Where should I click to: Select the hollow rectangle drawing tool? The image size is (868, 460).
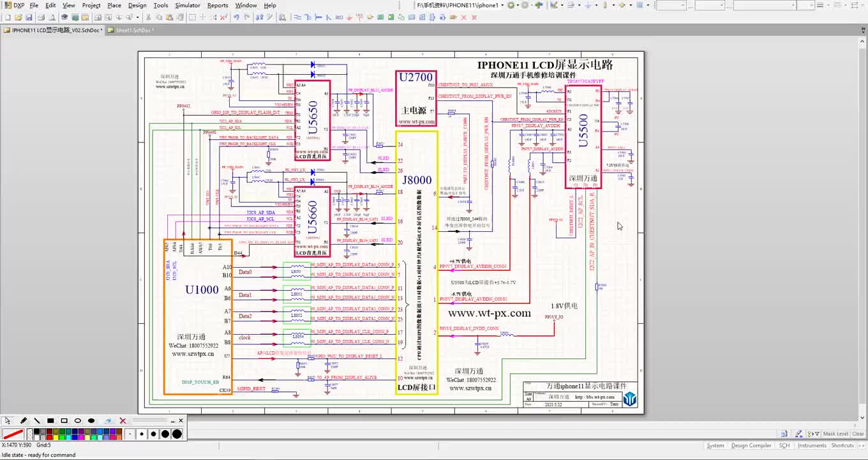point(64,420)
